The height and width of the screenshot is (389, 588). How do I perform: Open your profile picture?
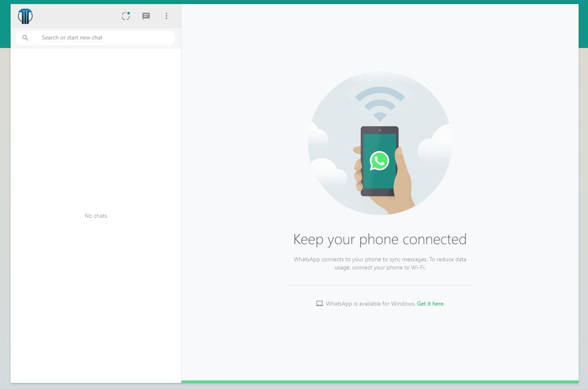25,16
